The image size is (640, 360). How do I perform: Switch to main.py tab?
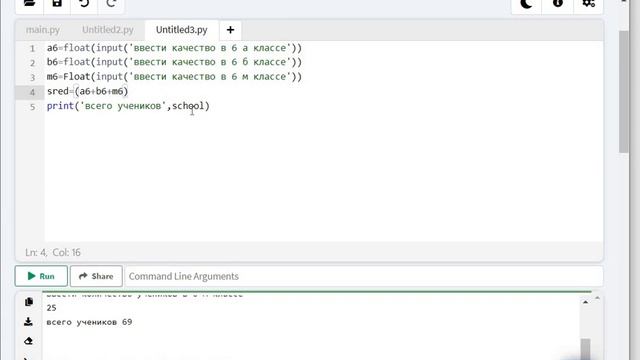tap(43, 30)
